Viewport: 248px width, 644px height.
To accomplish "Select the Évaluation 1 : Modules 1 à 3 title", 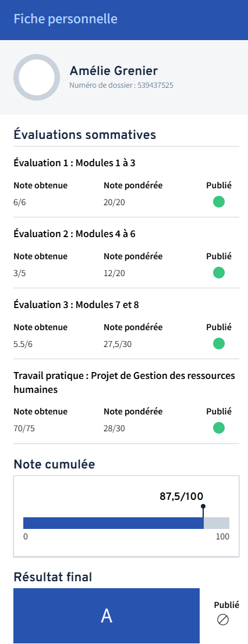I will pos(75,163).
